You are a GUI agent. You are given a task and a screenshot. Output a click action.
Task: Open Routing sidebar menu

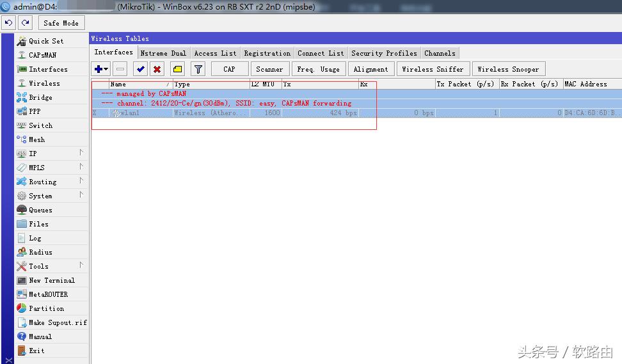pyautogui.click(x=52, y=182)
